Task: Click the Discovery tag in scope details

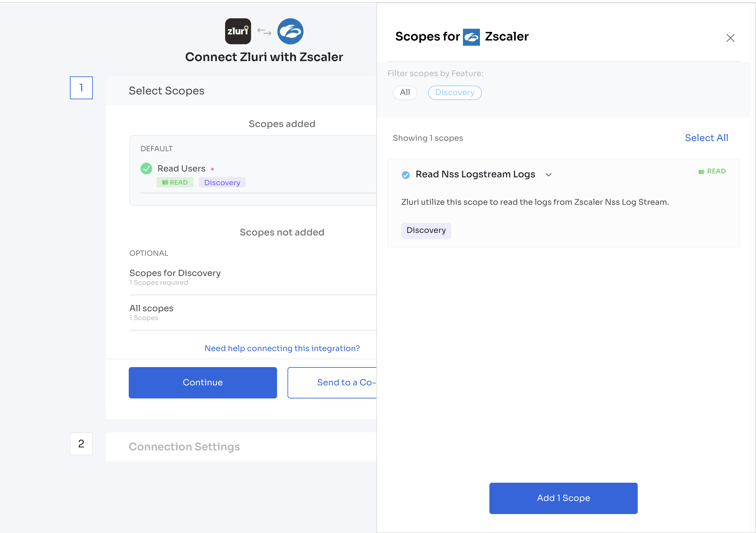Action: 426,231
